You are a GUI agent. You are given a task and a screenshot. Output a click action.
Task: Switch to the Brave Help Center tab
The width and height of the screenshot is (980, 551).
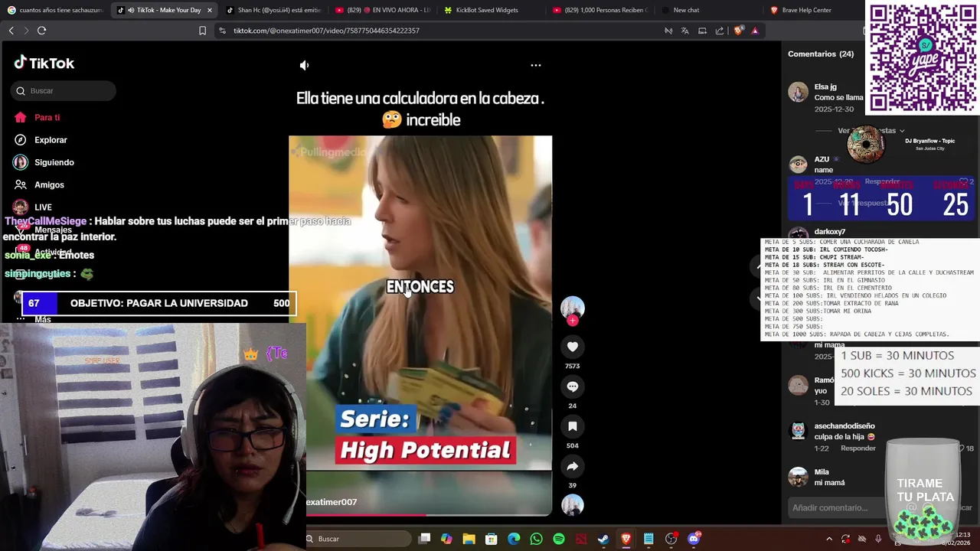[814, 10]
